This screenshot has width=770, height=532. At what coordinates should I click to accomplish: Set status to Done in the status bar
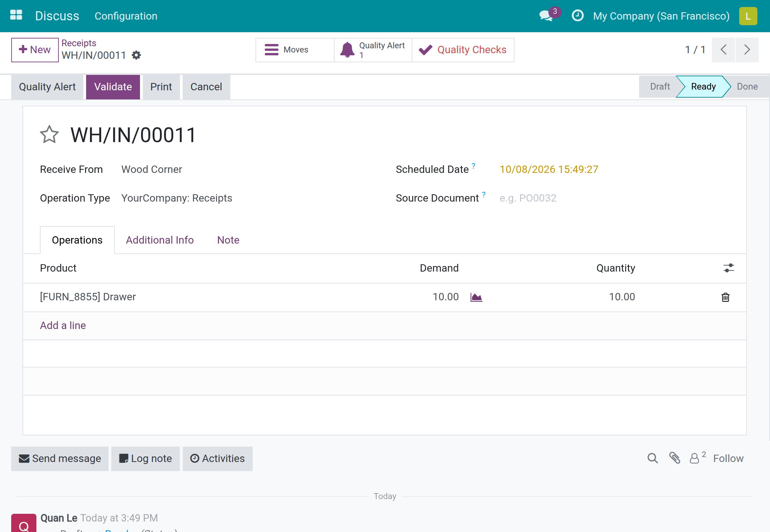tap(747, 87)
